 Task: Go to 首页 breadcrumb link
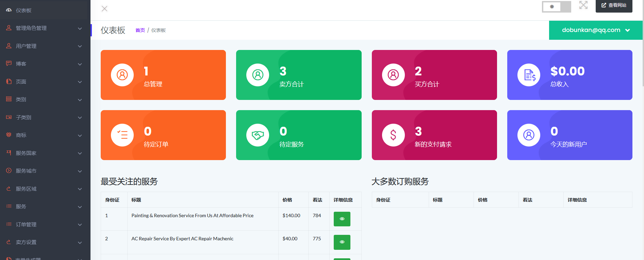tap(140, 30)
